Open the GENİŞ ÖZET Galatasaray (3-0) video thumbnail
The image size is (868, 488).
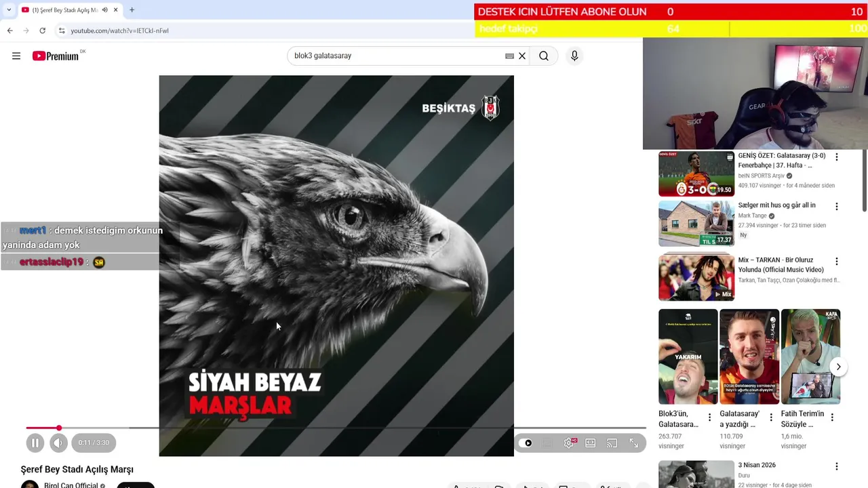click(696, 174)
